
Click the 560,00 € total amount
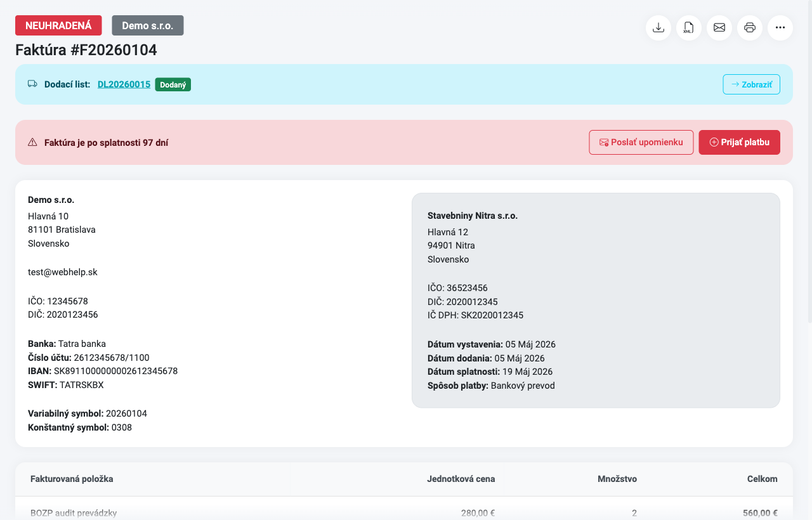[760, 513]
